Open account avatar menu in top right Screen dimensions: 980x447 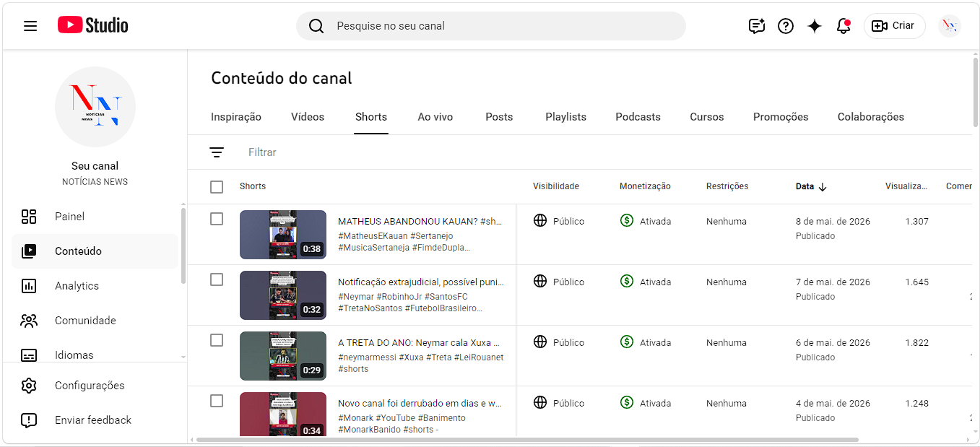[x=950, y=26]
